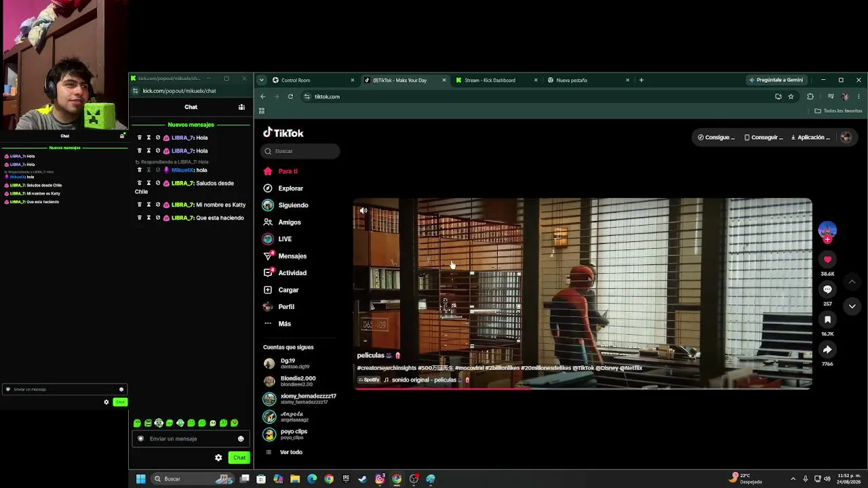Like the TikTok video with heart icon
Image resolution: width=868 pixels, height=488 pixels.
pos(827,260)
